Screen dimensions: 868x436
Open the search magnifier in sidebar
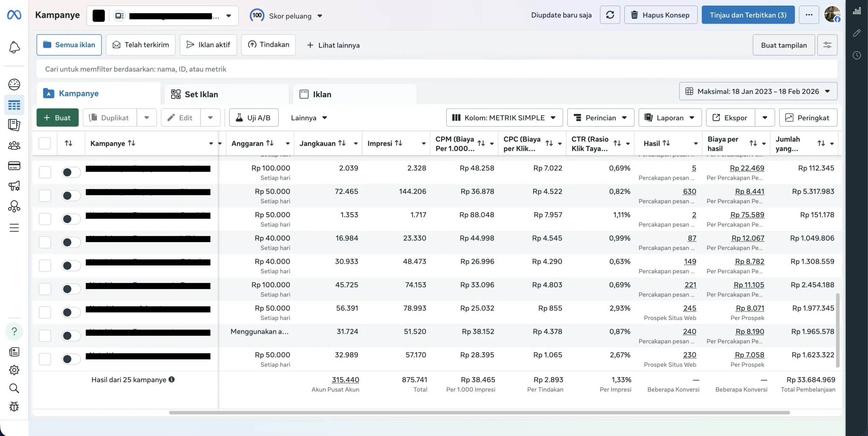pyautogui.click(x=14, y=388)
